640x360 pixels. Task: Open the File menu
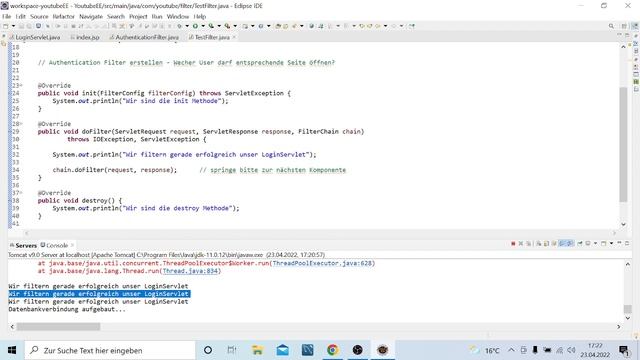pos(7,16)
